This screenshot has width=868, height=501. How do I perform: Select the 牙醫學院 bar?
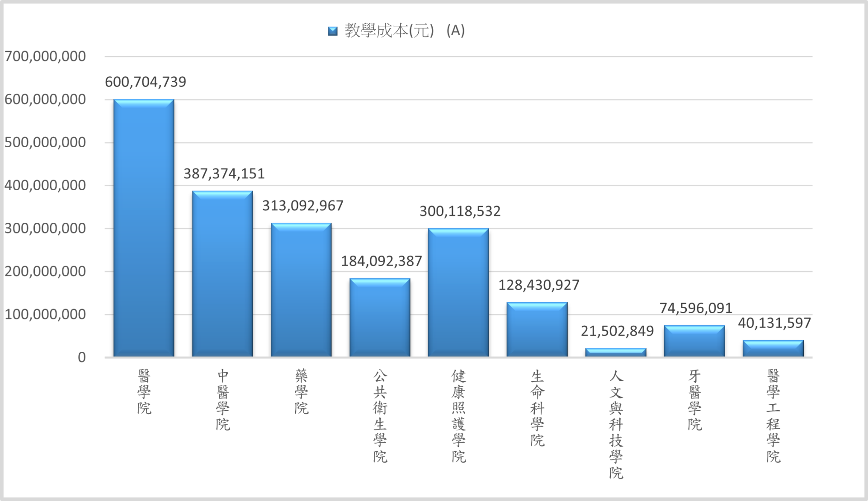694,341
